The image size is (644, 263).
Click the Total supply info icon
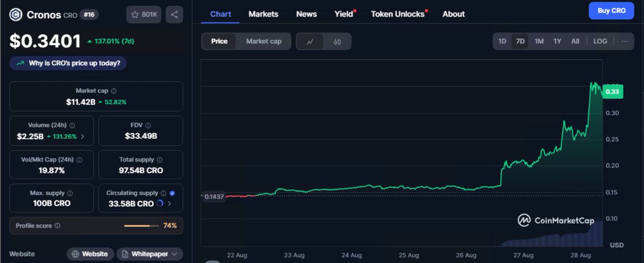pos(159,159)
